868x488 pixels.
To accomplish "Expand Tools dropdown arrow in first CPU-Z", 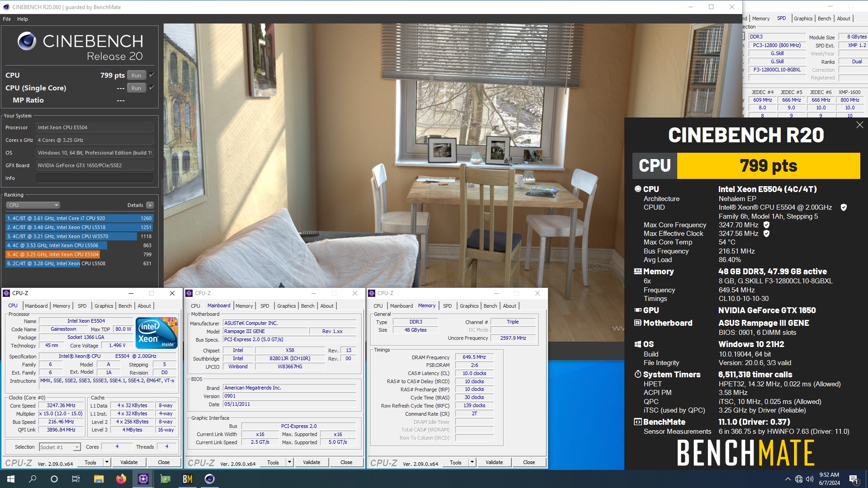I will (107, 462).
